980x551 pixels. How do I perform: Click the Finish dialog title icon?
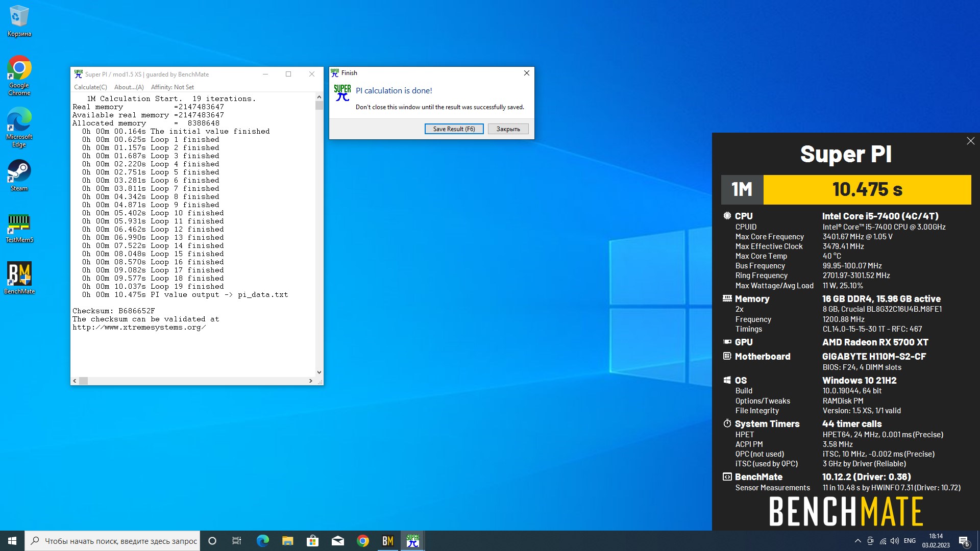pyautogui.click(x=335, y=73)
